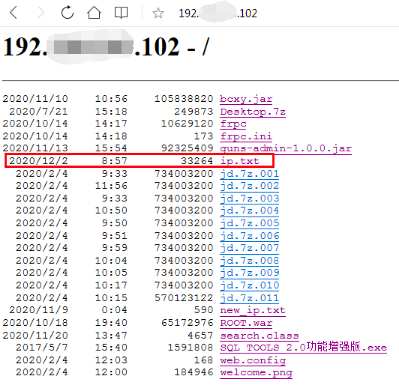Download jd.7z.003 archive part

click(x=249, y=198)
